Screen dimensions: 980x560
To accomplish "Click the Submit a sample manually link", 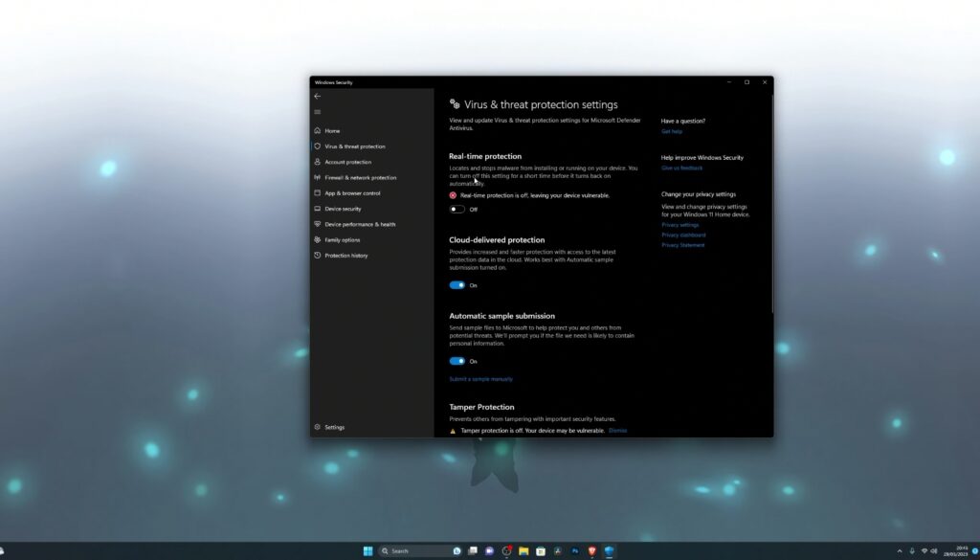I will [480, 379].
